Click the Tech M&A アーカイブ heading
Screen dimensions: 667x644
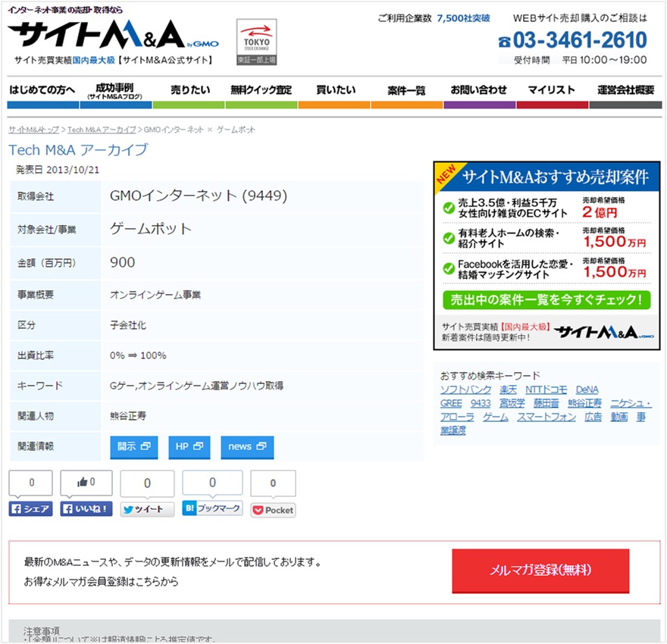[x=78, y=149]
